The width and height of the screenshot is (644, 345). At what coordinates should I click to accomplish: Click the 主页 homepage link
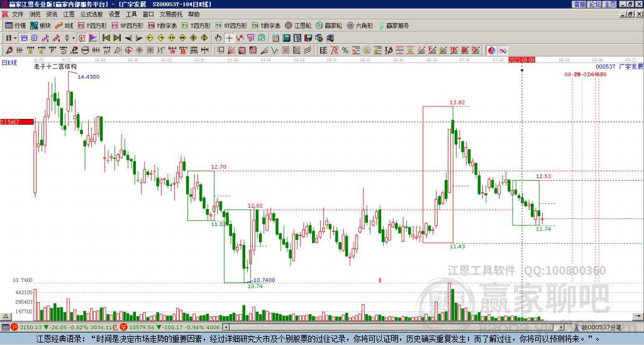click(609, 4)
